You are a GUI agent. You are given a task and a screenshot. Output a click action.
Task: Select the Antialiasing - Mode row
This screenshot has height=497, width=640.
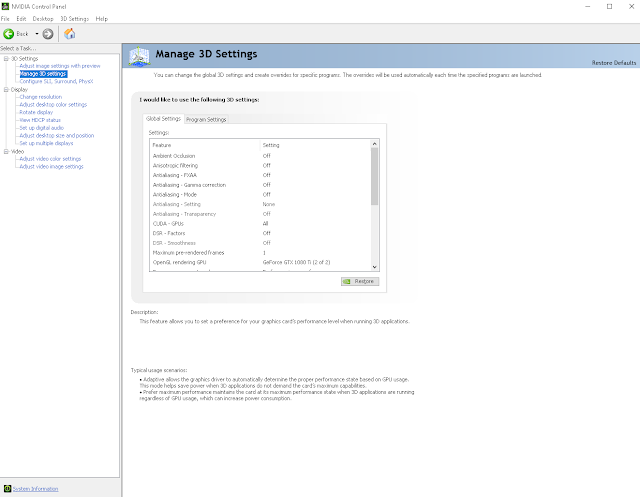point(260,195)
